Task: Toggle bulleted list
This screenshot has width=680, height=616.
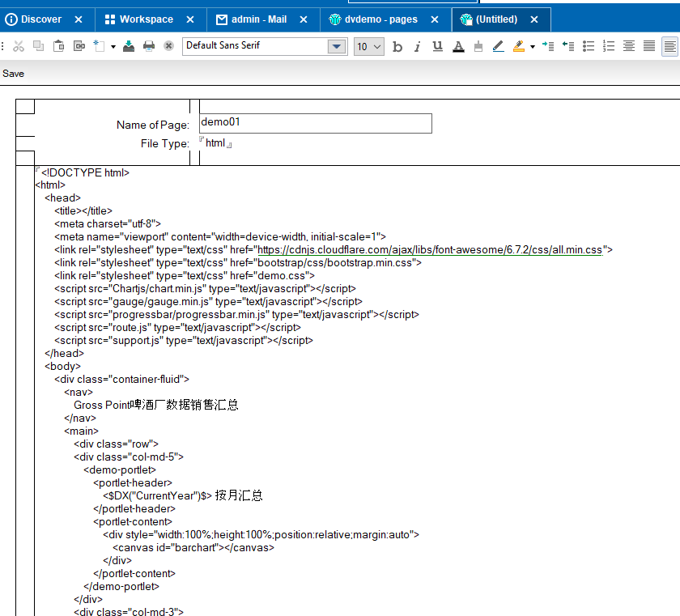Action: click(x=589, y=46)
